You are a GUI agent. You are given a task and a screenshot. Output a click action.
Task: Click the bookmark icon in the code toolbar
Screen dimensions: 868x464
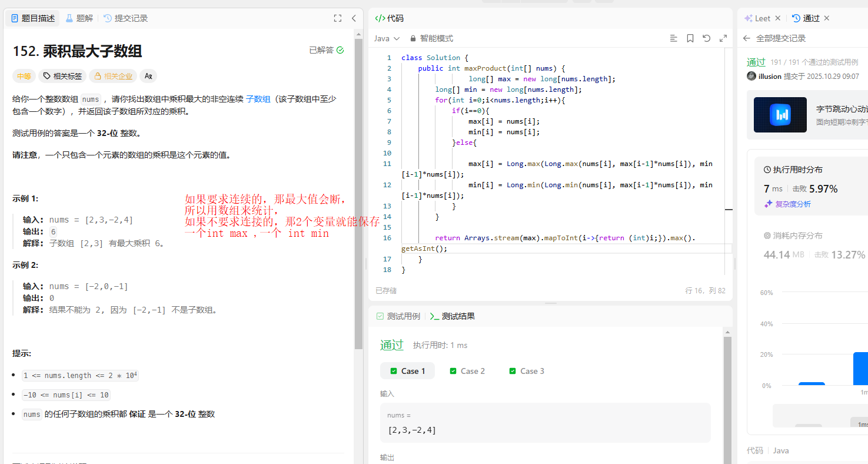pos(690,38)
